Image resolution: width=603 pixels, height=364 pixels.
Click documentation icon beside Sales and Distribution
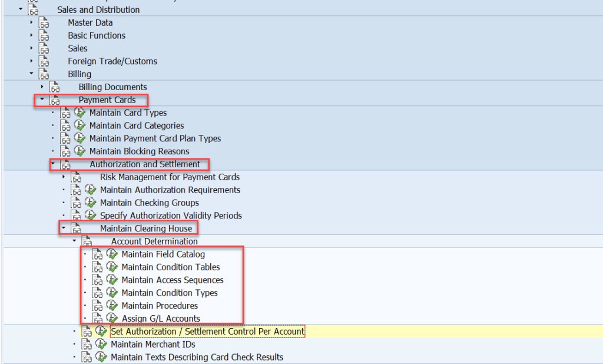click(x=32, y=9)
